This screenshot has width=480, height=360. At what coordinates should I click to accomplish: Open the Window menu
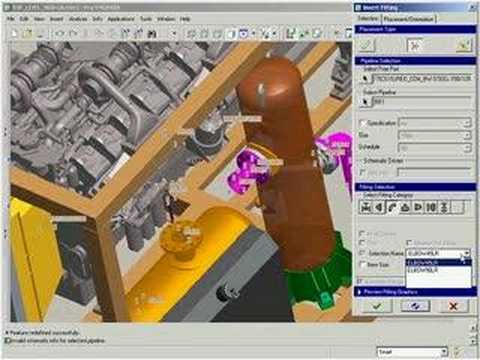166,19
